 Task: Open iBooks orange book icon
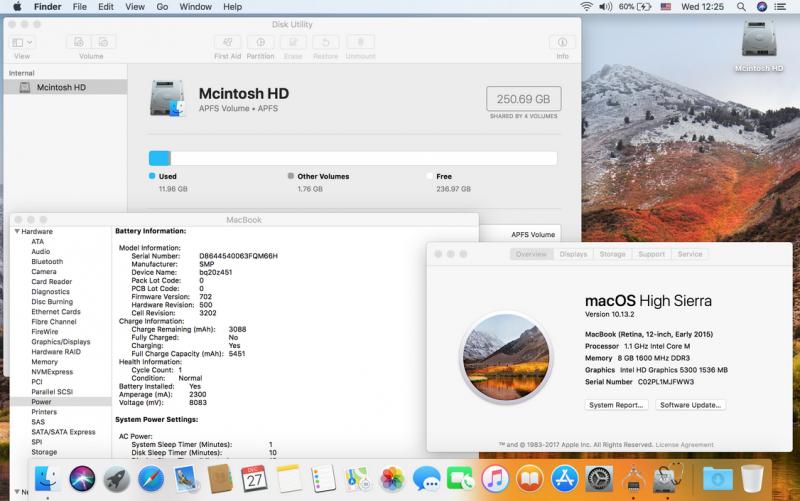(x=530, y=479)
